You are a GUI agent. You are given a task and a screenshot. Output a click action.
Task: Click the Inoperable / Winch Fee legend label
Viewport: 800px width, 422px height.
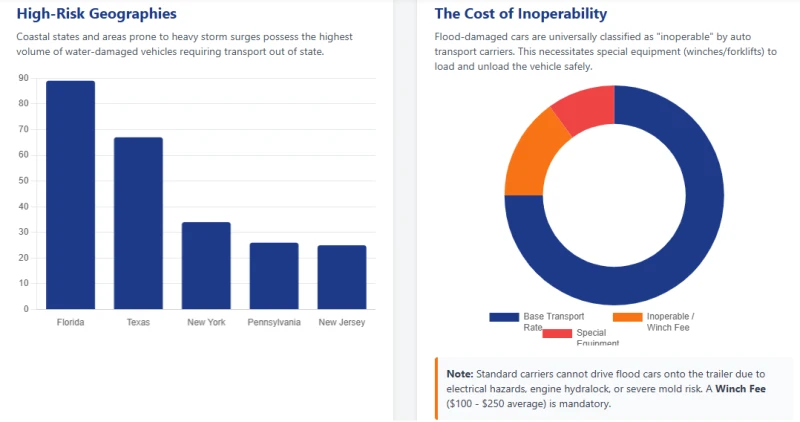pyautogui.click(x=671, y=322)
